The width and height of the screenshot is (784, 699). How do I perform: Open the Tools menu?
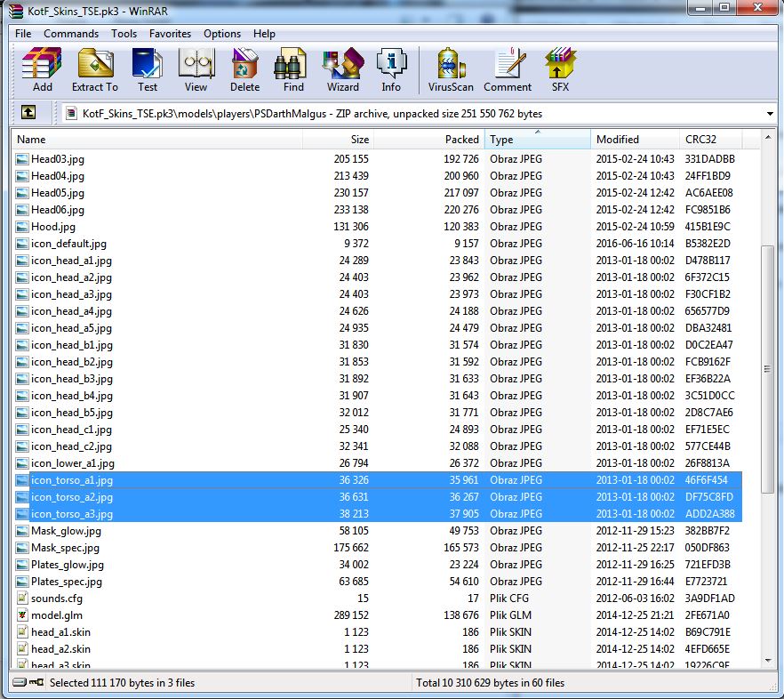(x=124, y=34)
